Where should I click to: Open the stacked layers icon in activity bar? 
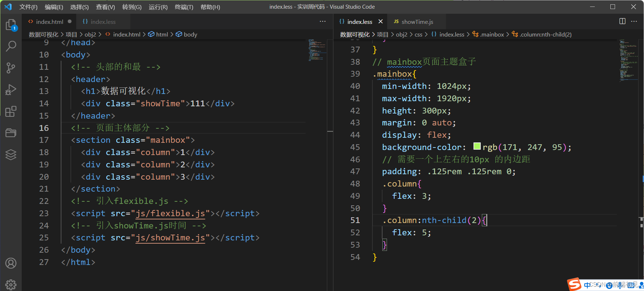11,155
